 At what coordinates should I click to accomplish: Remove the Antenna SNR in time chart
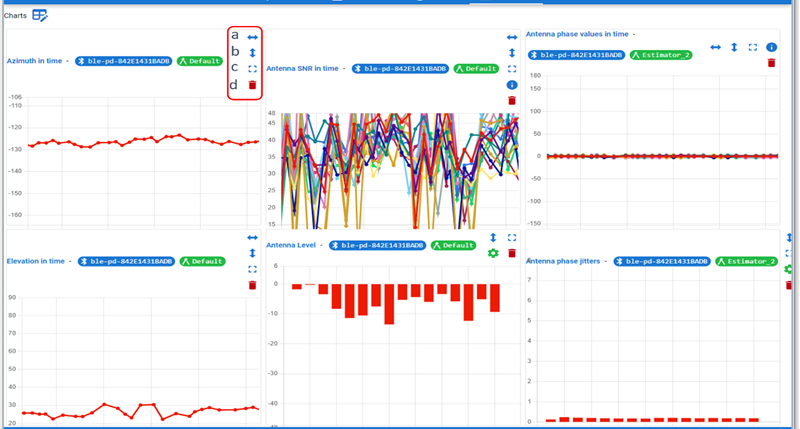coord(512,100)
